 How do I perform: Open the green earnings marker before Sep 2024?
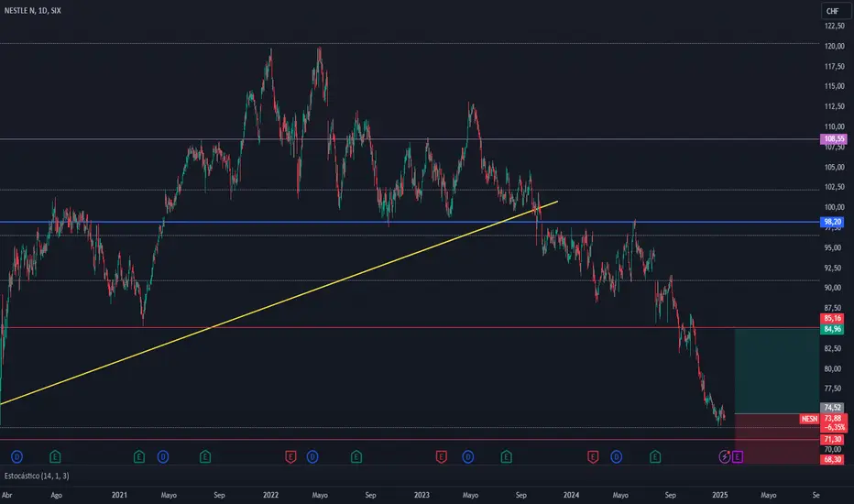coord(654,456)
